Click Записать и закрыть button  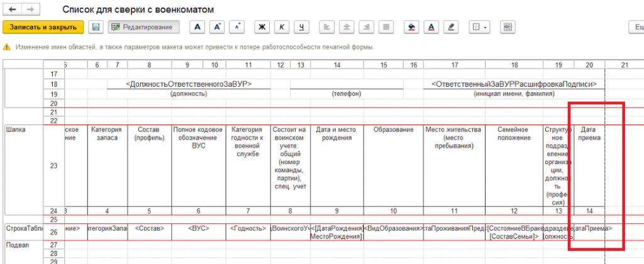point(43,27)
